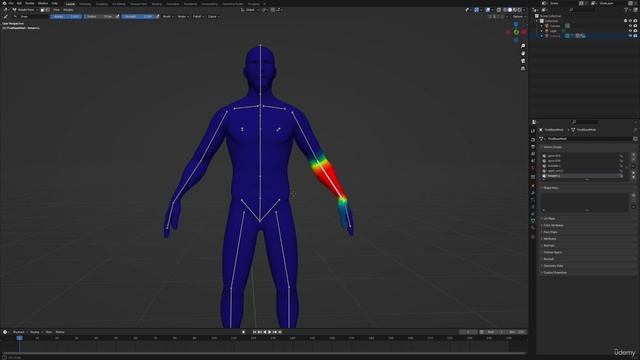Switch to the Shading workspace tab
This screenshot has width=640, height=360.
pyautogui.click(x=156, y=4)
